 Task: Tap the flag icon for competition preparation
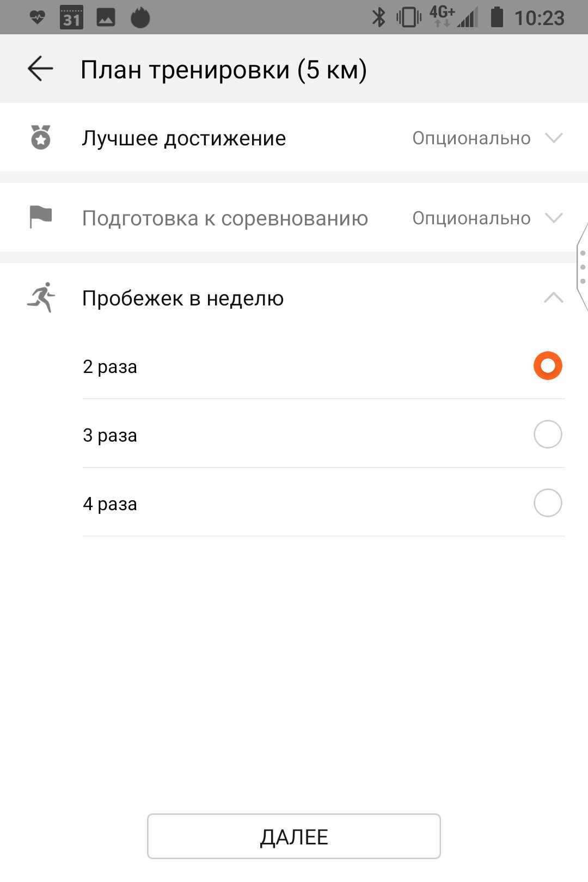point(40,217)
